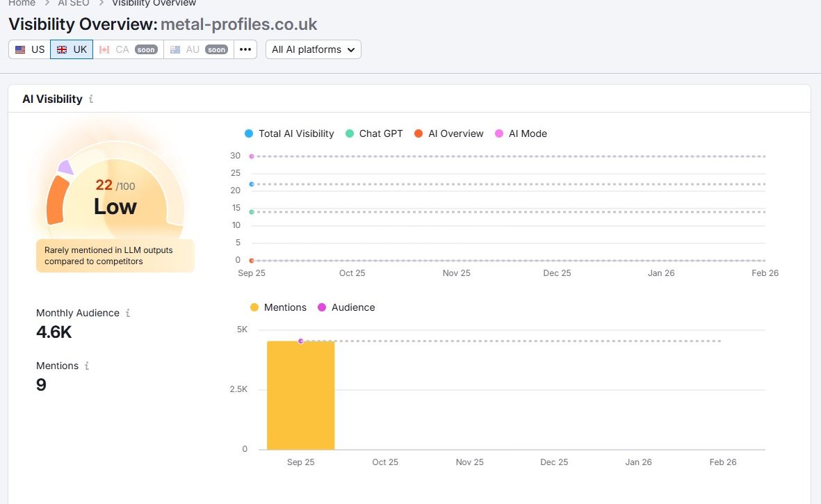This screenshot has height=504, width=821.
Task: Click the info icon beside AI Visibility
Action: coord(91,99)
